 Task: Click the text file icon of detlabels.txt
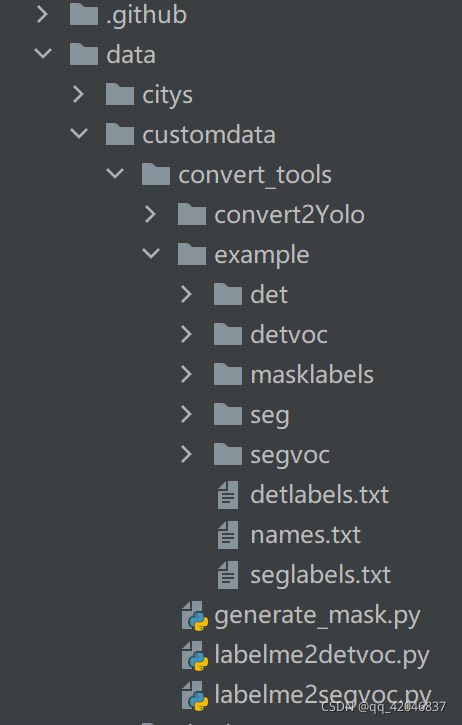[x=228, y=495]
